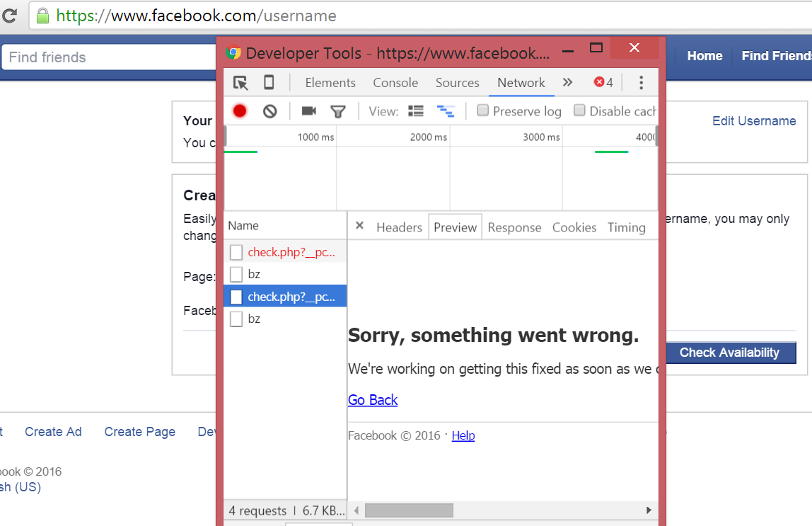Toggle capture screenshots camera icon
Screen dimensions: 812x526
point(309,111)
